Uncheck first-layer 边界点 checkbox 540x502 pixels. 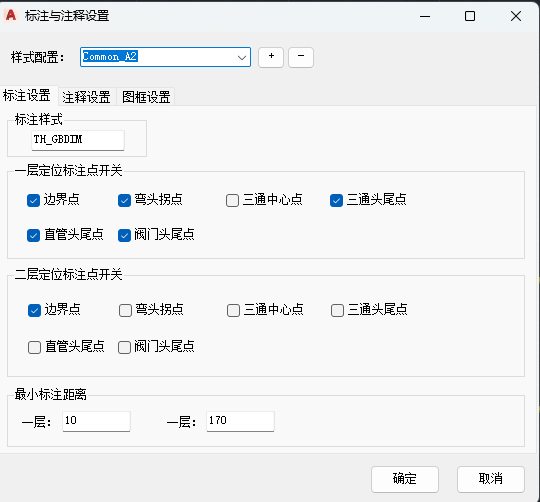coord(33,200)
